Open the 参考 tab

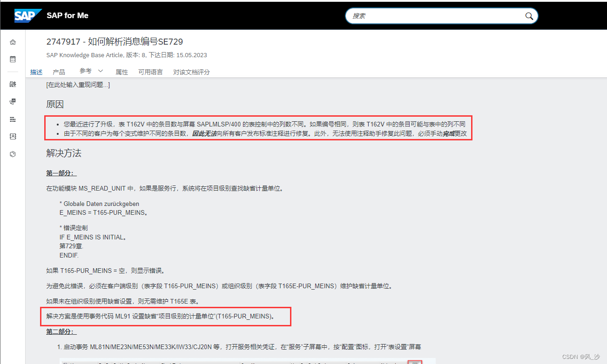(x=86, y=71)
